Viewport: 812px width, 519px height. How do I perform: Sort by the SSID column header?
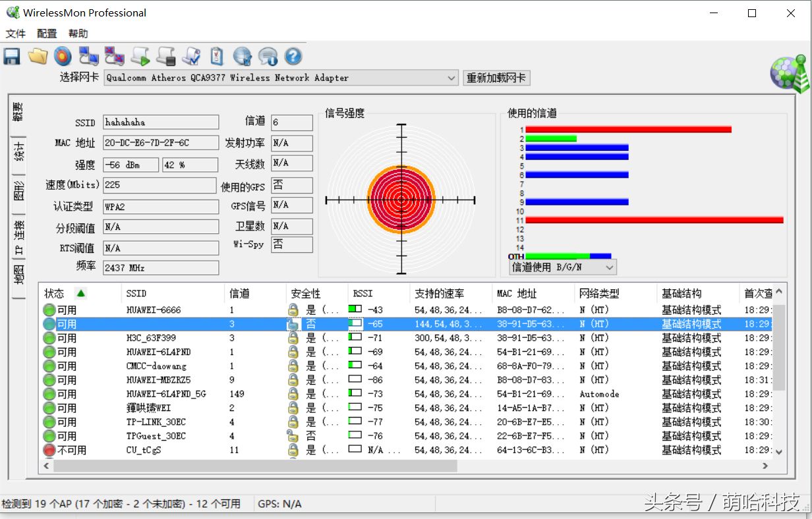tap(174, 293)
